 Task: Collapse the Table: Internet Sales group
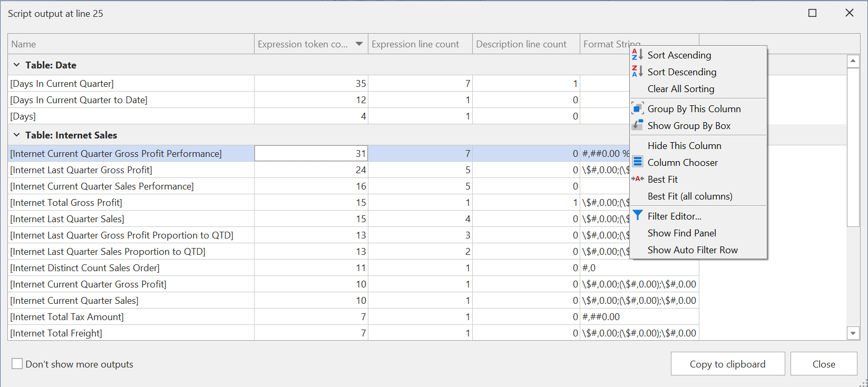tap(16, 135)
